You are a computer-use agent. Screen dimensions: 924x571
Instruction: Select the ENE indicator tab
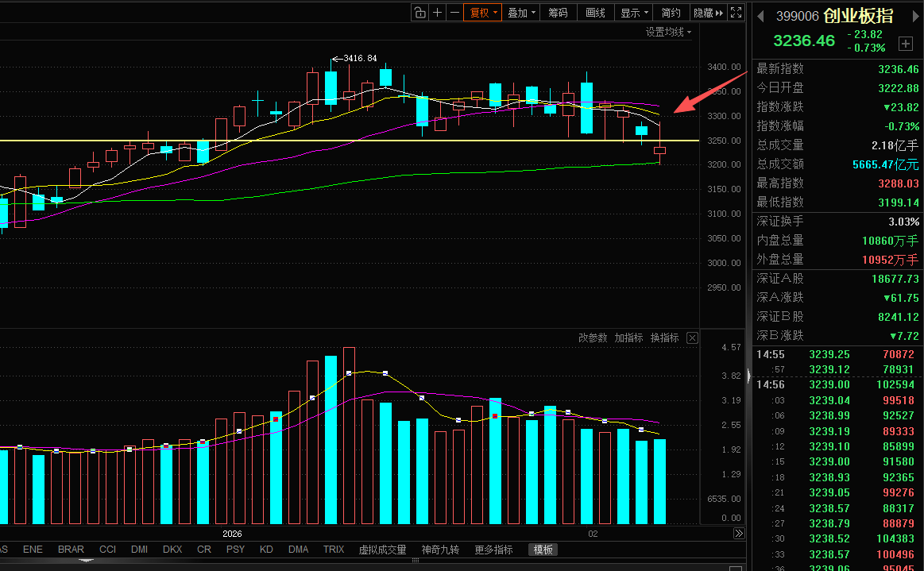[x=33, y=550]
